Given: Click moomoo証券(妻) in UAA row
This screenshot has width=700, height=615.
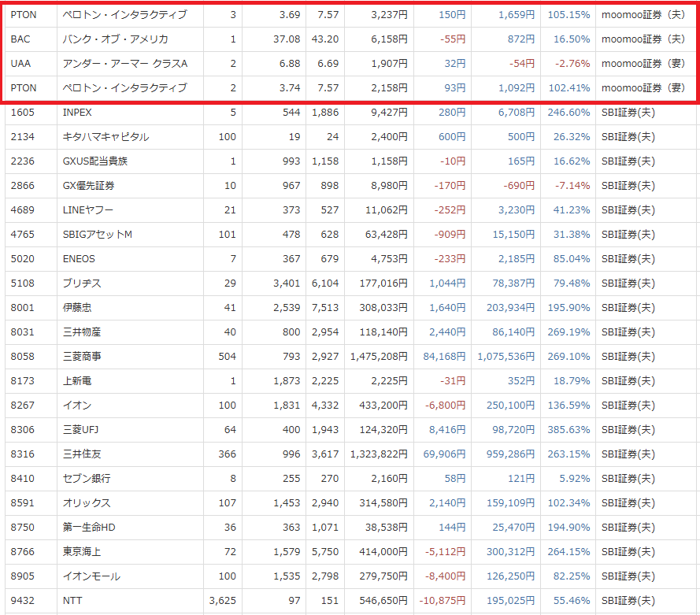Looking at the screenshot, I should 643,64.
